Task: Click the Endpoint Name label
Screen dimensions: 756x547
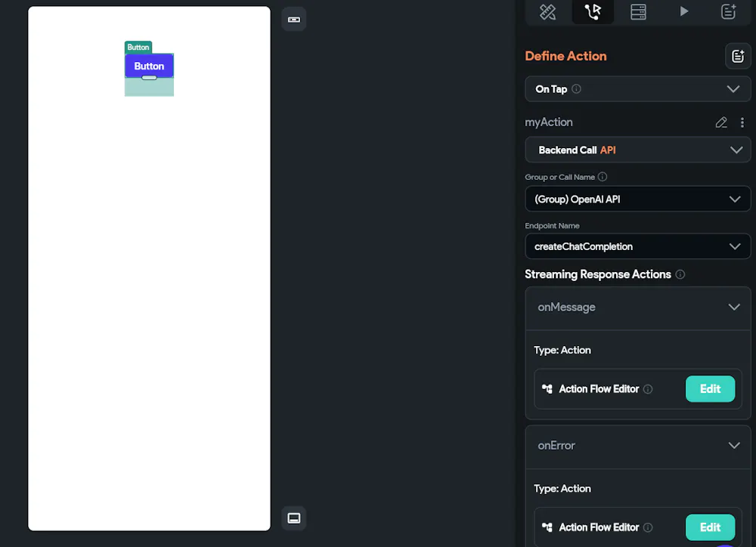Action: tap(552, 226)
